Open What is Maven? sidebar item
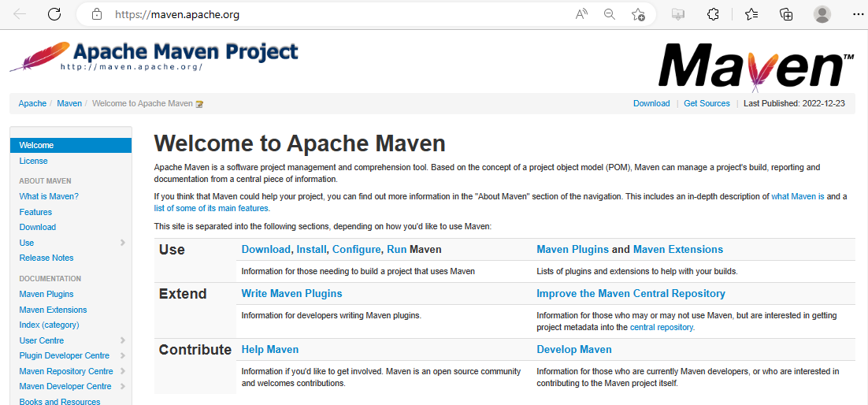The image size is (868, 405). tap(49, 196)
